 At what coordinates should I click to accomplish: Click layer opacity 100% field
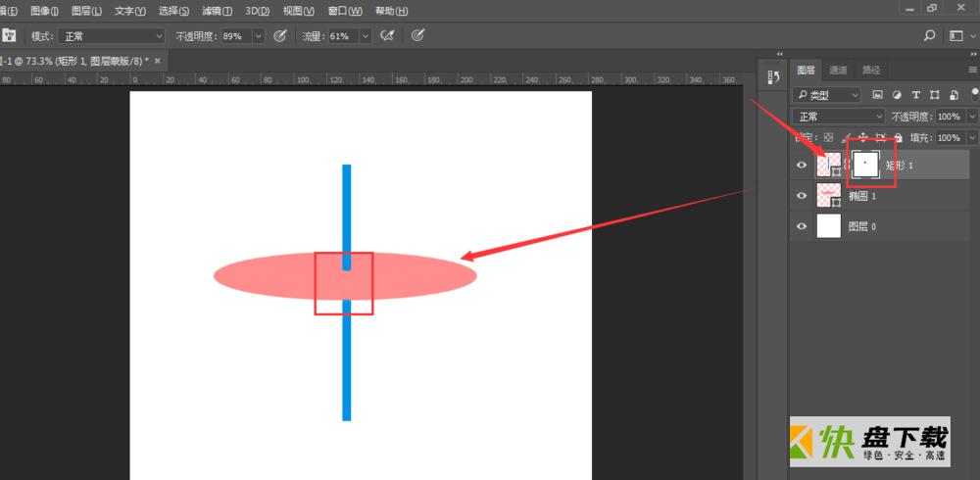(x=951, y=117)
